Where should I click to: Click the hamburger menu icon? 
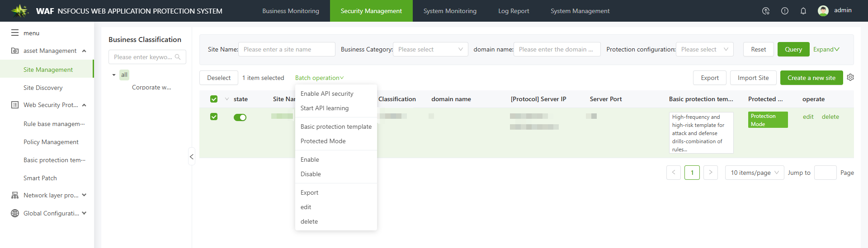[15, 33]
